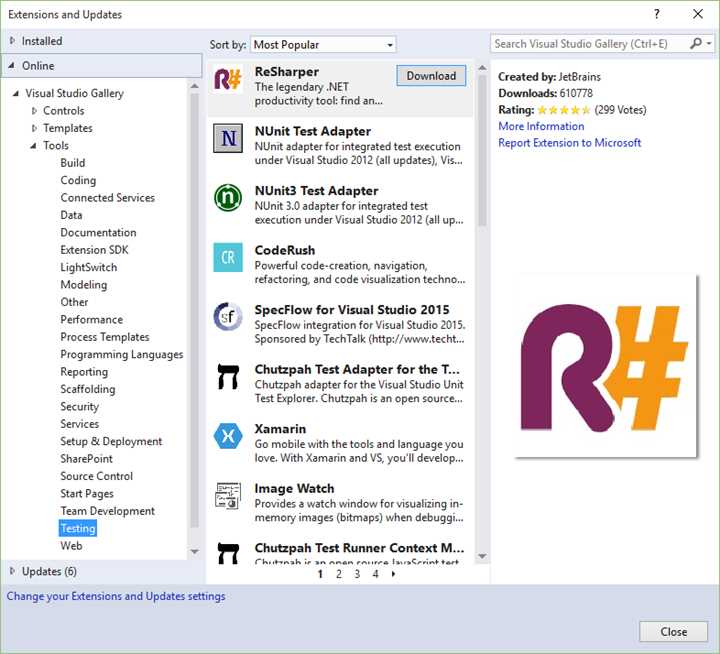Download the ReSharper extension
Image resolution: width=720 pixels, height=654 pixels.
click(431, 76)
